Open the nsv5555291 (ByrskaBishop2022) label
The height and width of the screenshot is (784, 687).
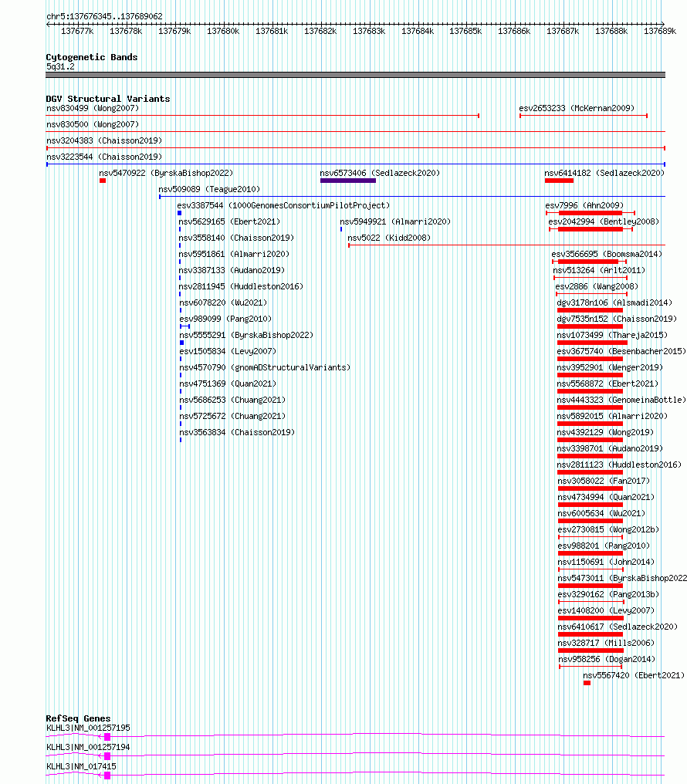pyautogui.click(x=246, y=335)
